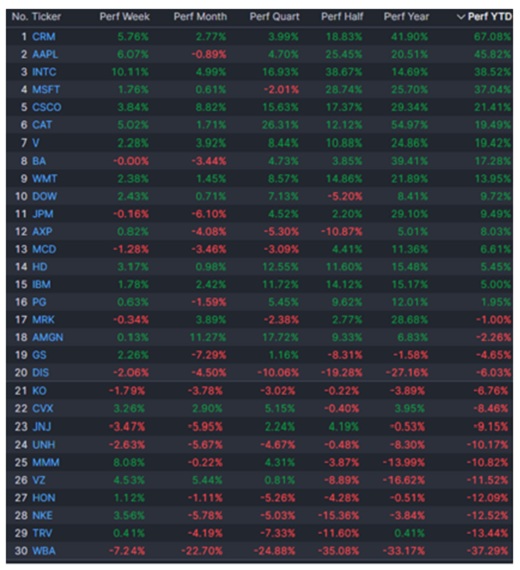520x570 pixels.
Task: Click the Perf Week column header
Action: coord(124,17)
